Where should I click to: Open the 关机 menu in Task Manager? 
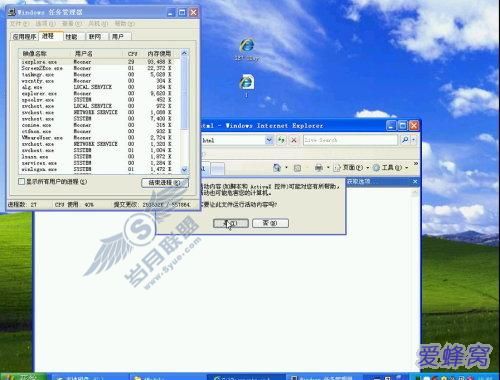[98, 24]
